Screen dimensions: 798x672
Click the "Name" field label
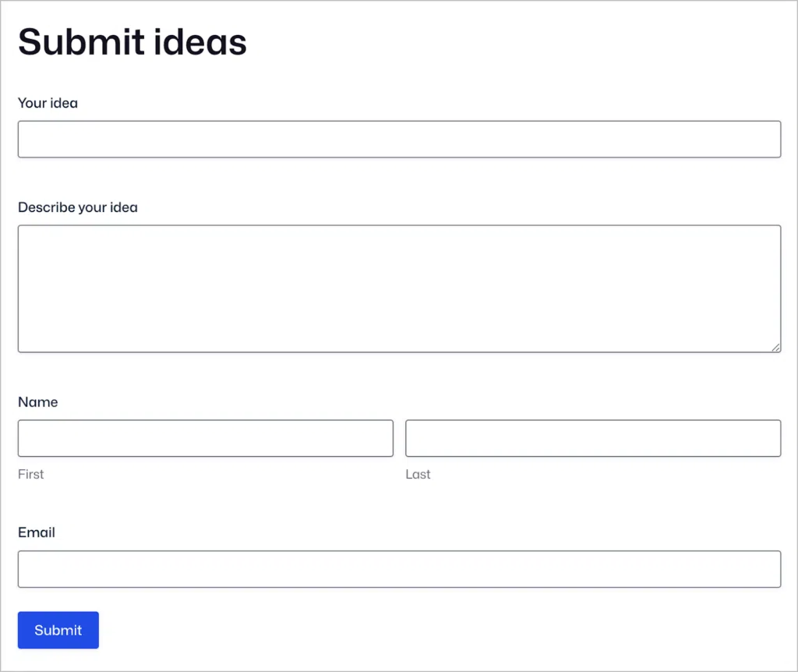pyautogui.click(x=37, y=402)
